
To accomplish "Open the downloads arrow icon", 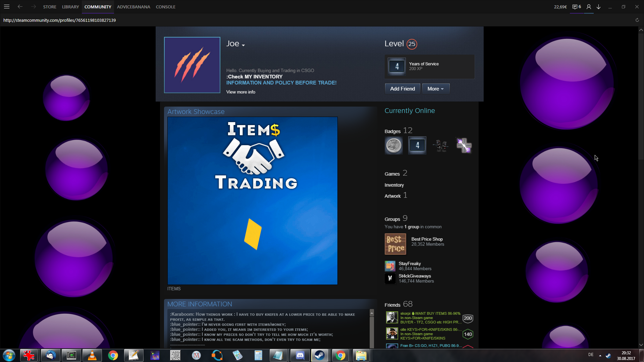I will pos(599,7).
